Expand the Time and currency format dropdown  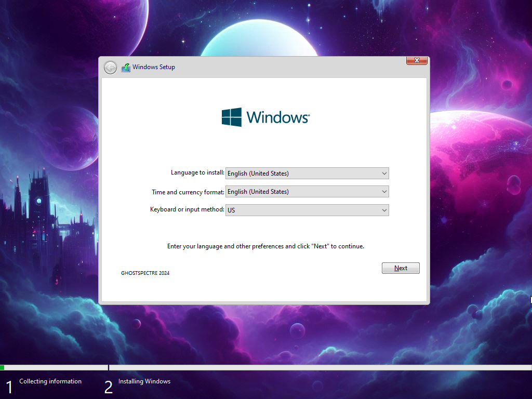307,192
